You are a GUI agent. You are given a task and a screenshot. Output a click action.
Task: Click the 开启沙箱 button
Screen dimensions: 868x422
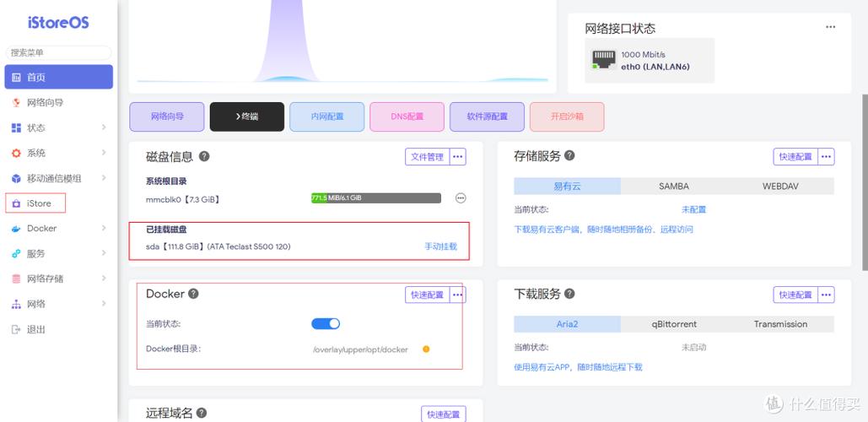tap(567, 116)
